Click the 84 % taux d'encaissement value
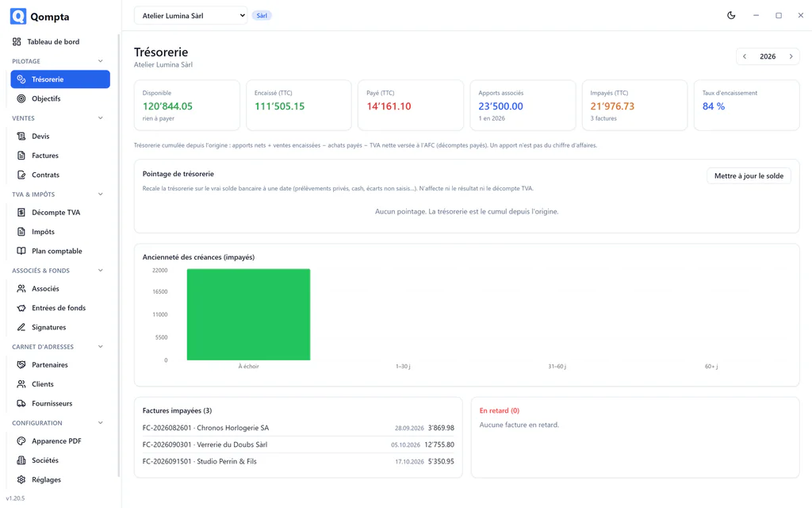Viewport: 812px width, 508px height. (714, 106)
